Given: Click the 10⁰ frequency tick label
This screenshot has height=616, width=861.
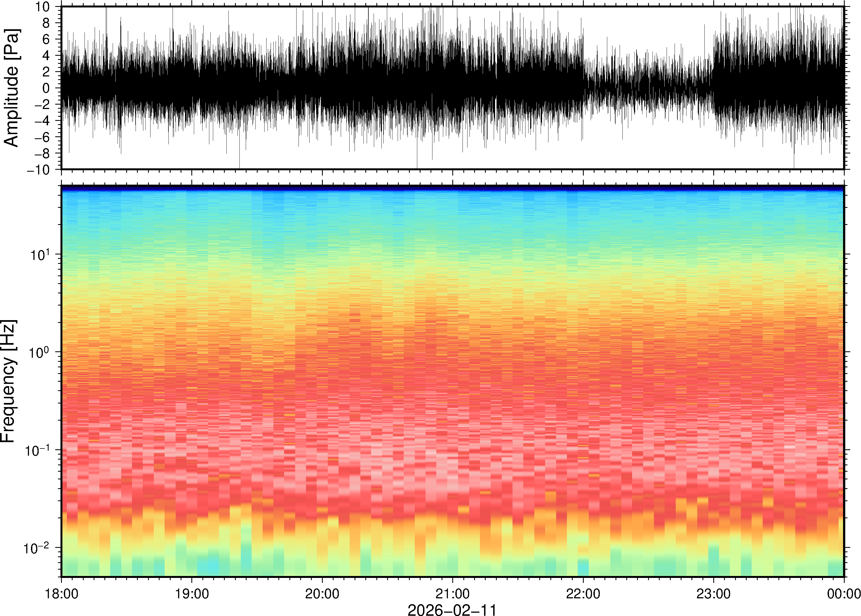Looking at the screenshot, I should [x=39, y=352].
